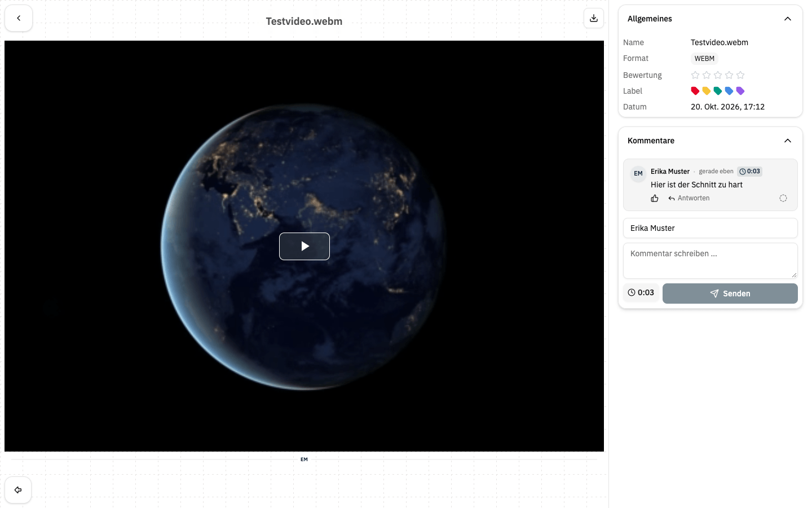Mark the comment resolved with circle toggle
The height and width of the screenshot is (508, 812).
pos(783,198)
